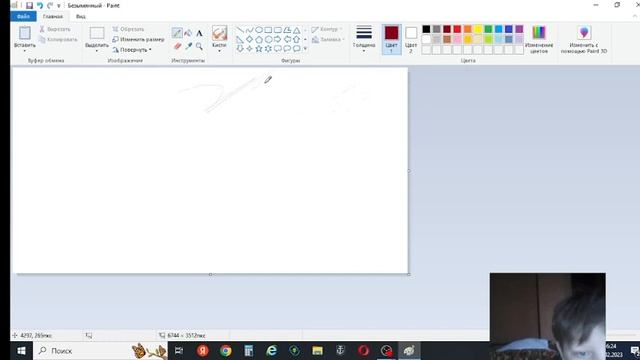Choose the Five-point star shape
Viewport: 640px width, 360px height.
click(x=259, y=49)
